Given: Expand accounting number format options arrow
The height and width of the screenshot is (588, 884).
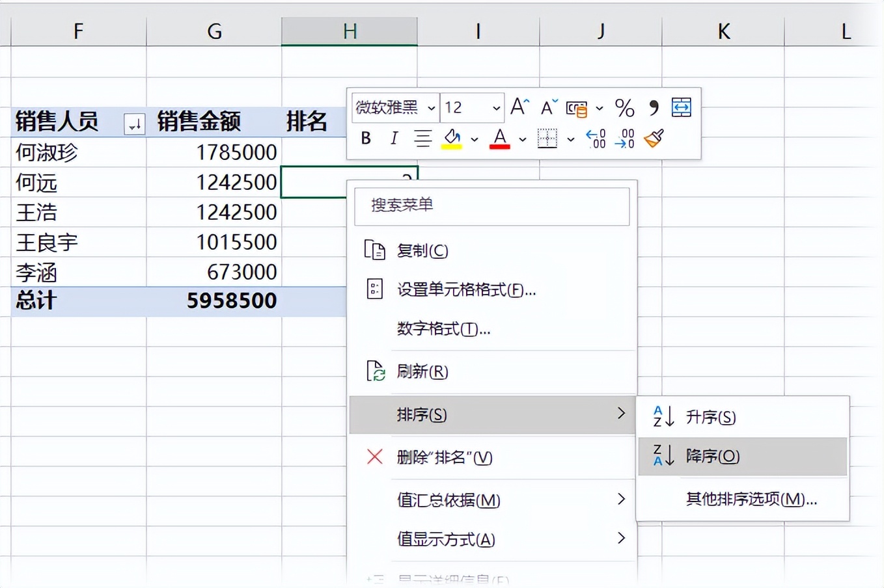Looking at the screenshot, I should pyautogui.click(x=600, y=109).
